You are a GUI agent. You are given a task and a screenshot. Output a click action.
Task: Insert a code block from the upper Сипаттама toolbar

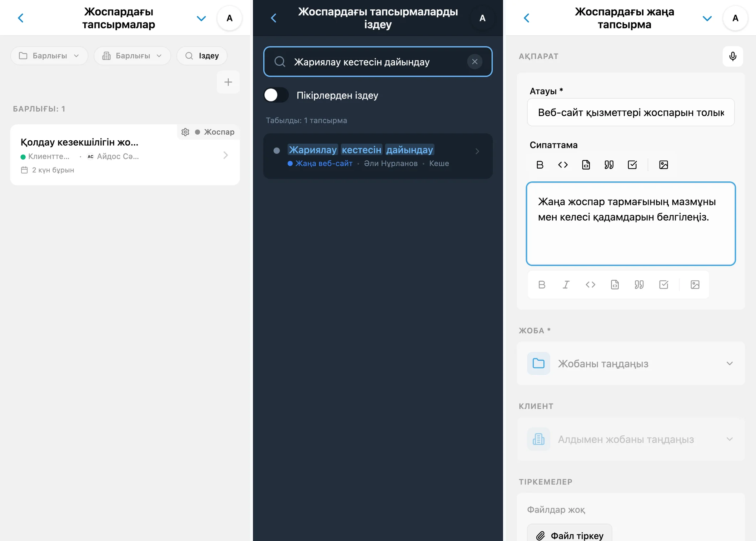point(586,165)
